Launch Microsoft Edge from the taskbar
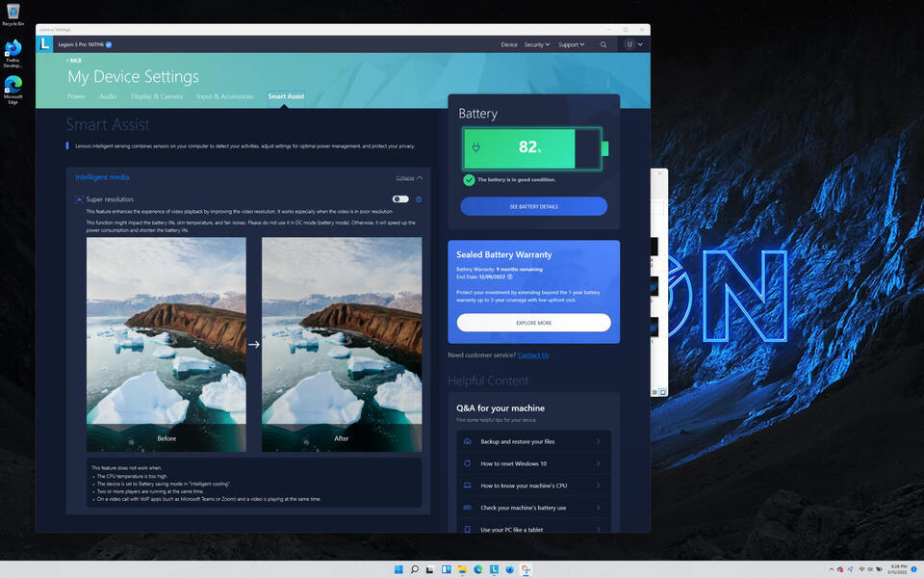Image resolution: width=924 pixels, height=578 pixels. [478, 569]
